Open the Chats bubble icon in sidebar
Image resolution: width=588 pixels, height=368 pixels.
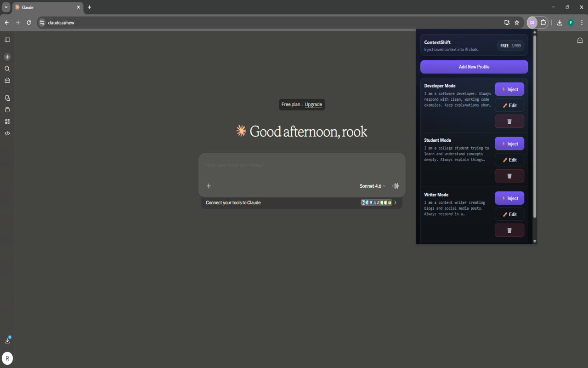(7, 98)
